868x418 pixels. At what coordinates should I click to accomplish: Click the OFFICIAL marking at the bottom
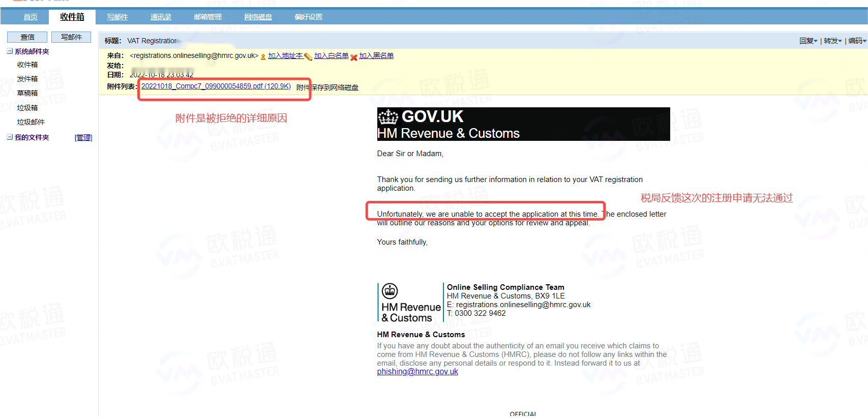coord(523,414)
